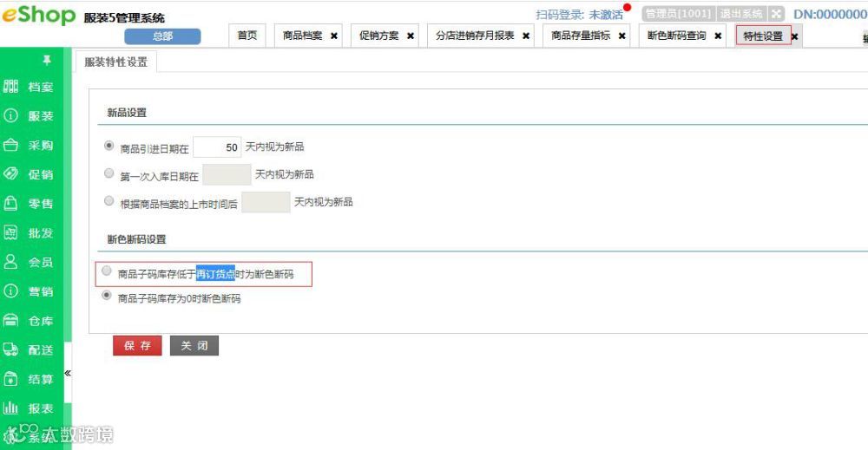
Task: Select 商品引进日期在 radio option
Action: (x=109, y=146)
